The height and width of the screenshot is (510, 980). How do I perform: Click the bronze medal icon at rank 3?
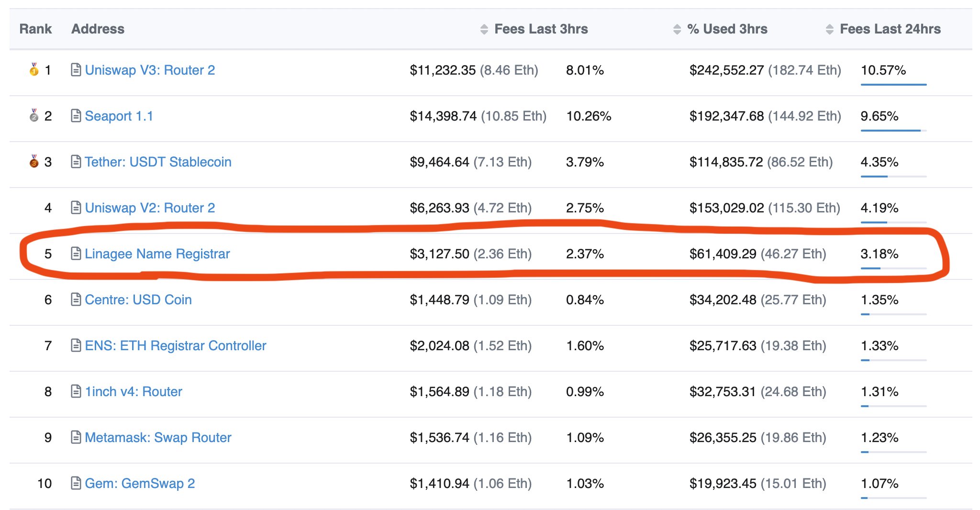(34, 161)
